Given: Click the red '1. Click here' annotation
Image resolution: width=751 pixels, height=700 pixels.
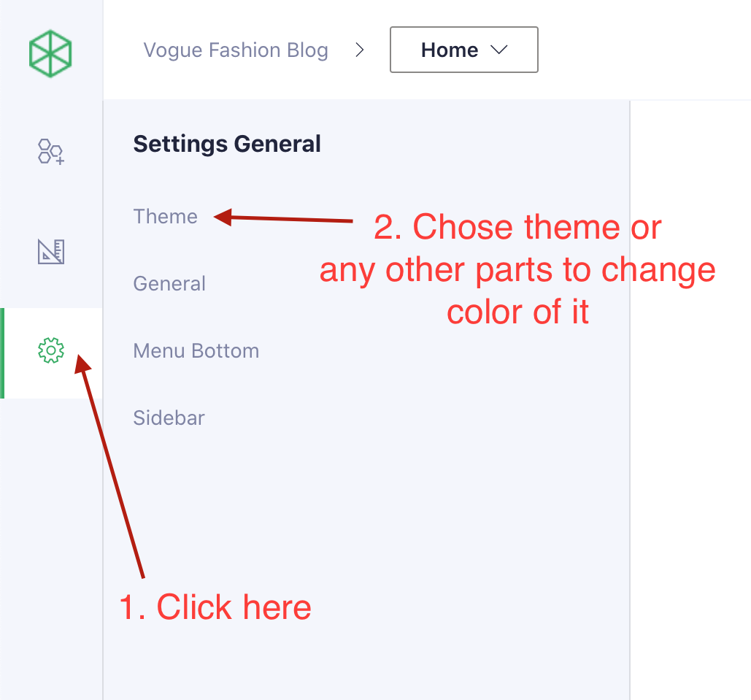Looking at the screenshot, I should tap(215, 607).
